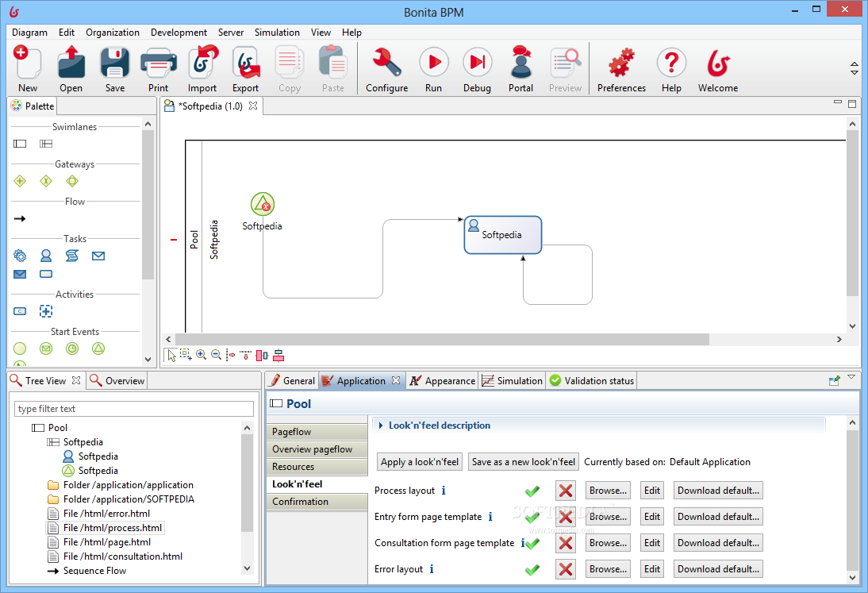868x593 pixels.
Task: Select the Service task gear palette icon
Action: click(20, 256)
